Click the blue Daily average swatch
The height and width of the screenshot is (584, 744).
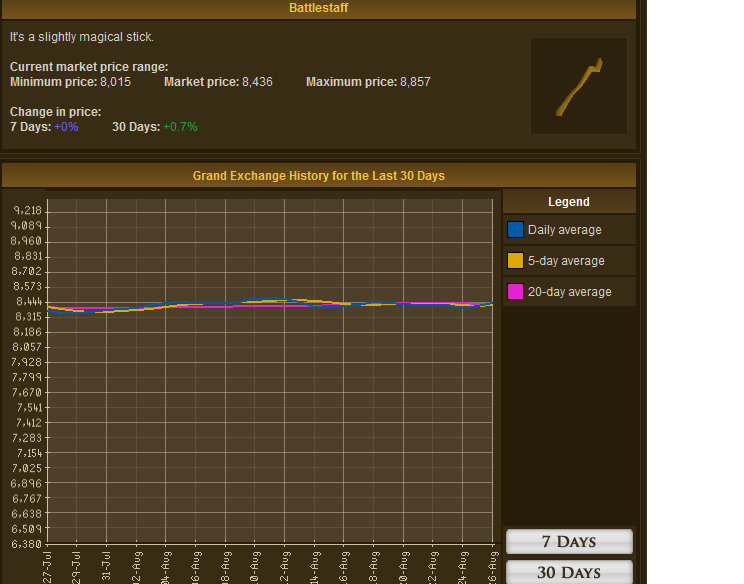[x=515, y=230]
